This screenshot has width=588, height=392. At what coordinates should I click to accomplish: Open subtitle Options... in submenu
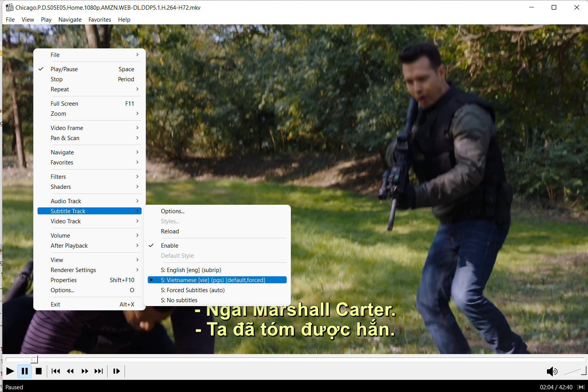(x=217, y=211)
